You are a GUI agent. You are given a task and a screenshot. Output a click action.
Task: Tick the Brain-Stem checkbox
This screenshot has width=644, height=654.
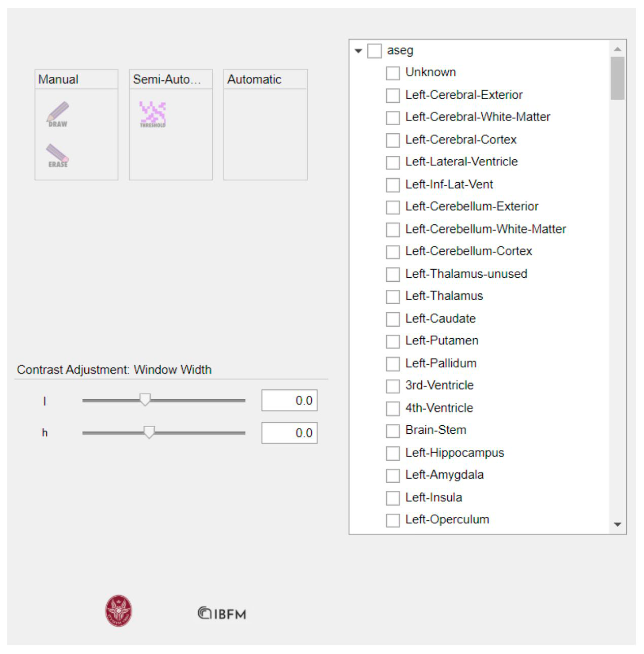(393, 431)
